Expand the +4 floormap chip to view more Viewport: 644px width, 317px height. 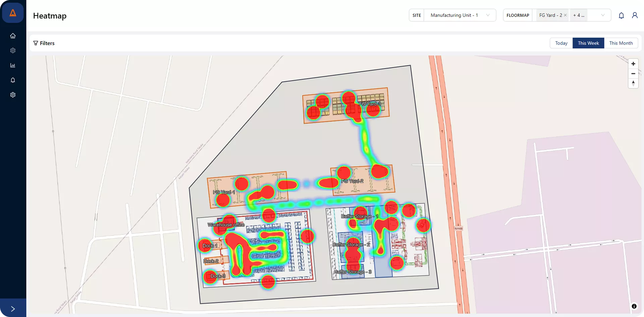pyautogui.click(x=579, y=15)
